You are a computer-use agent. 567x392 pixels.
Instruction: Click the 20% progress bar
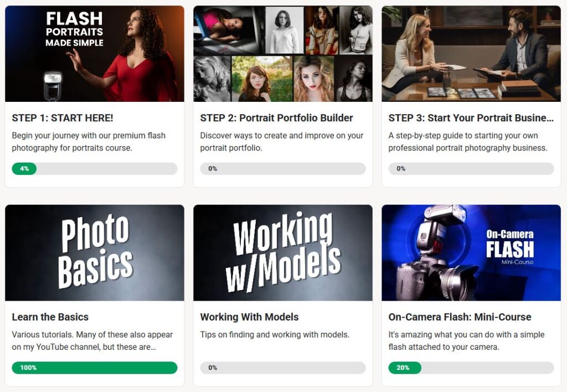(x=471, y=368)
